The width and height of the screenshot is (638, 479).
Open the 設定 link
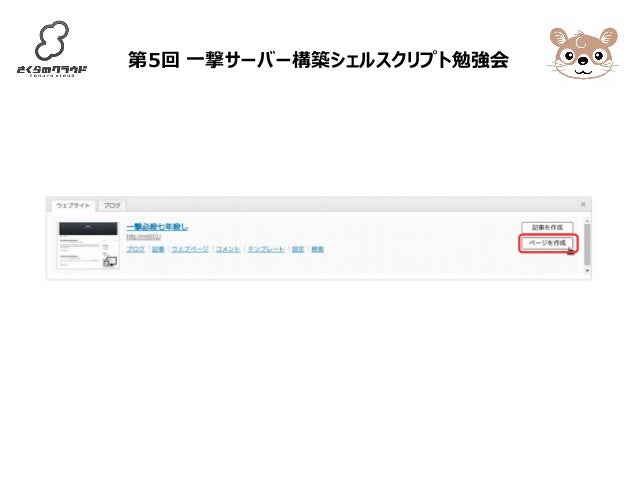pos(298,249)
